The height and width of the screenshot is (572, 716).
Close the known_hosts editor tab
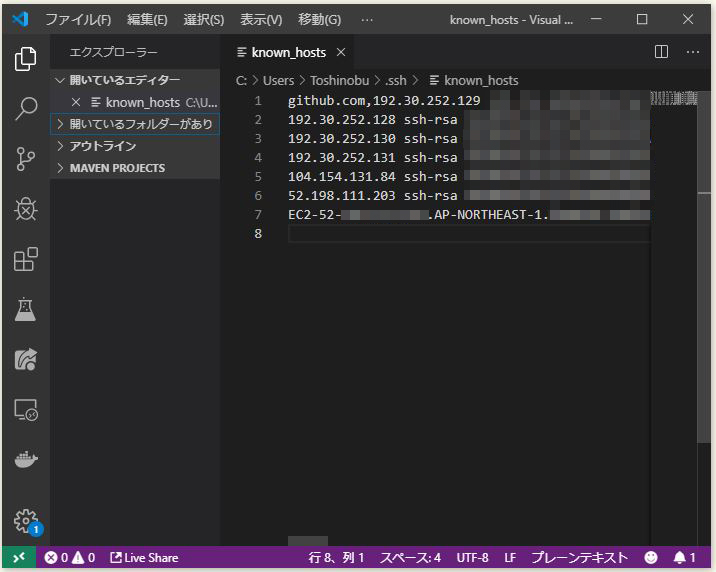(x=341, y=52)
